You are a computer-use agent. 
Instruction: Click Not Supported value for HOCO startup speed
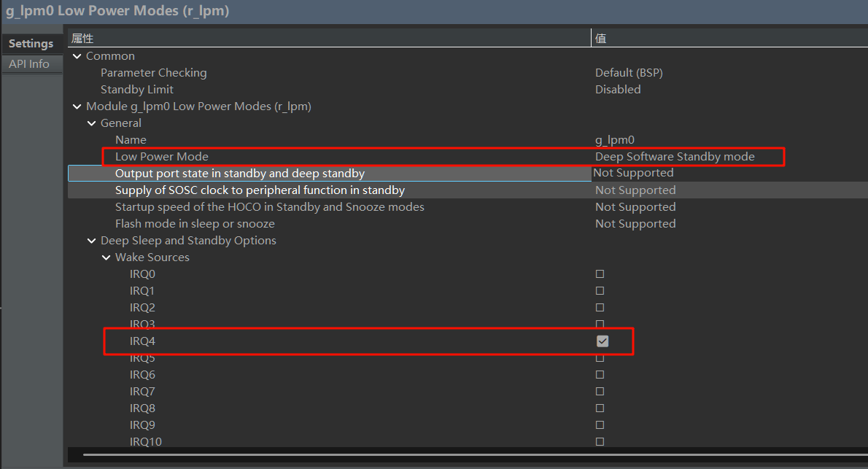[635, 207]
